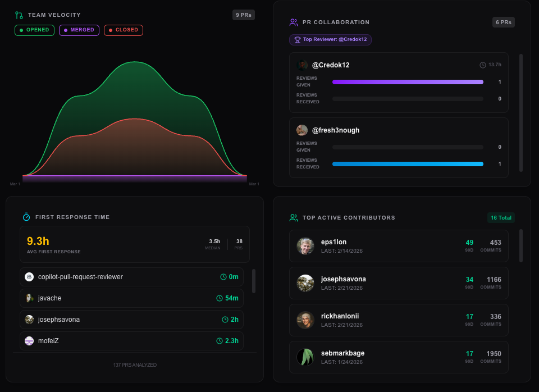This screenshot has height=392, width=539.
Task: Open the @Credok12 username link
Action: pos(331,65)
